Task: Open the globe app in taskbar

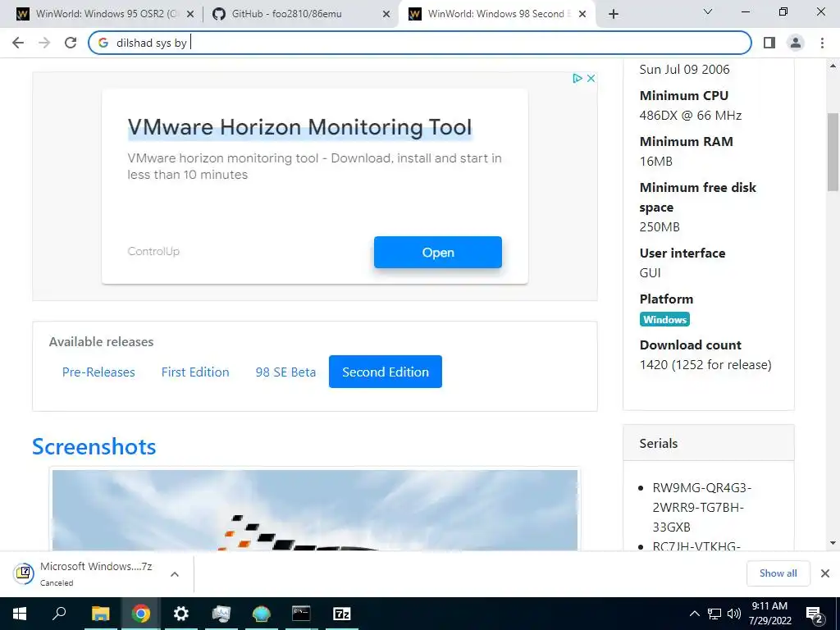Action: coord(262,614)
